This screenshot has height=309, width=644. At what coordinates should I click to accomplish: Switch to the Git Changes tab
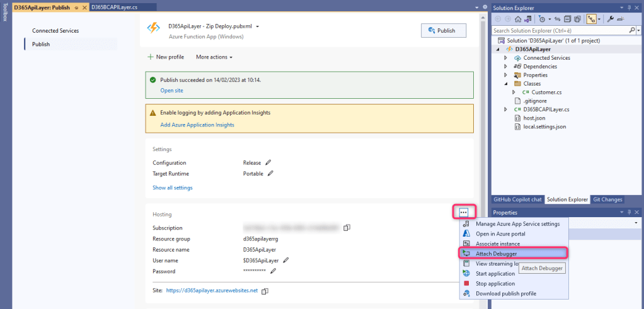tap(607, 199)
